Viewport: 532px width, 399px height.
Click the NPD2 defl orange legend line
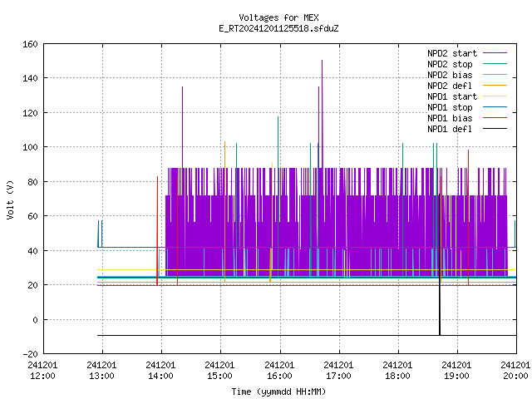[495, 86]
